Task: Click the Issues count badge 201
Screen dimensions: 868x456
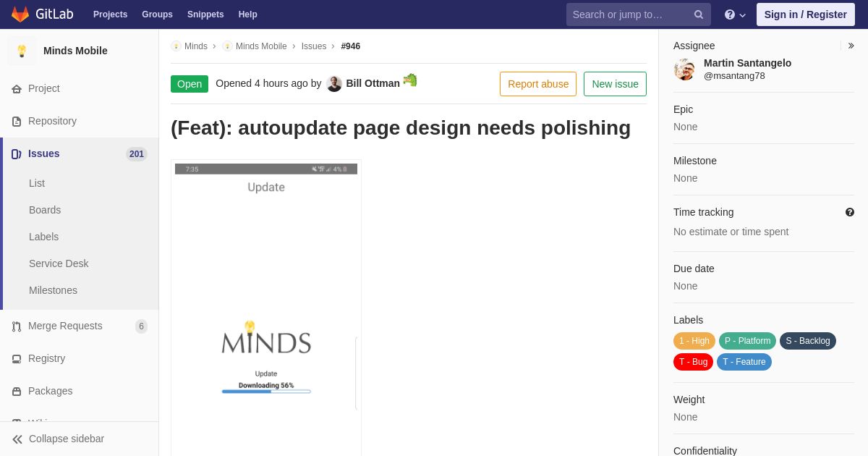Action: pyautogui.click(x=137, y=154)
